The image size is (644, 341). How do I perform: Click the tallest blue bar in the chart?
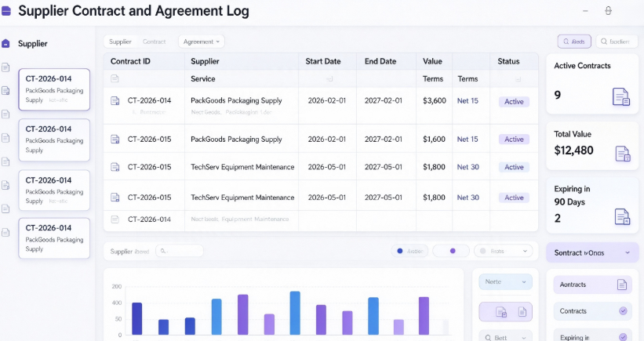pyautogui.click(x=295, y=313)
